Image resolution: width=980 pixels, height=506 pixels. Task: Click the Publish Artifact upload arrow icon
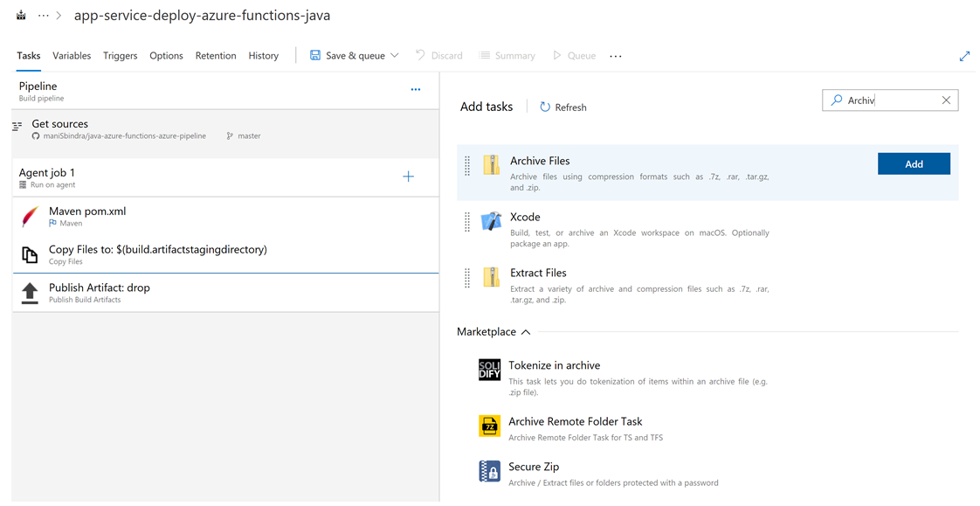click(x=30, y=294)
